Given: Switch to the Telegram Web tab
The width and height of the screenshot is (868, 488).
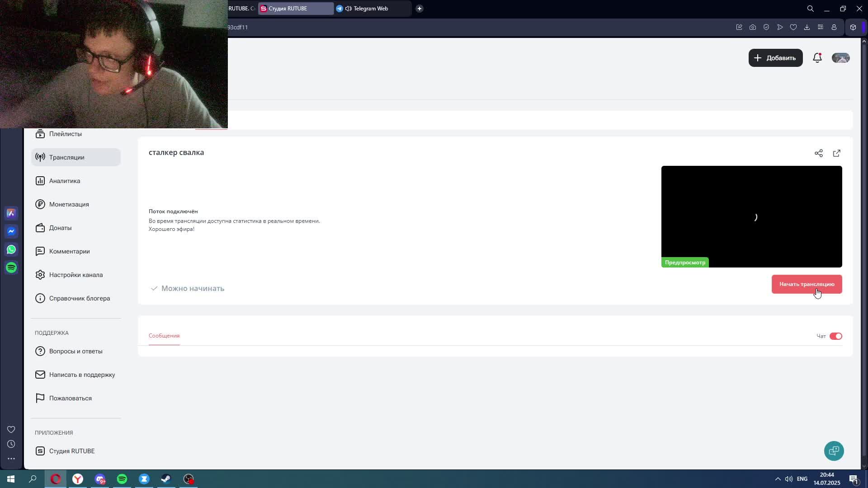Looking at the screenshot, I should [371, 9].
